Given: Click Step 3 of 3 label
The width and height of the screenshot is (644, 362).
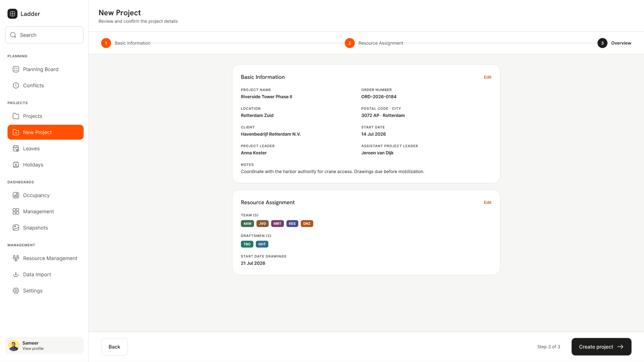Looking at the screenshot, I should 549,347.
